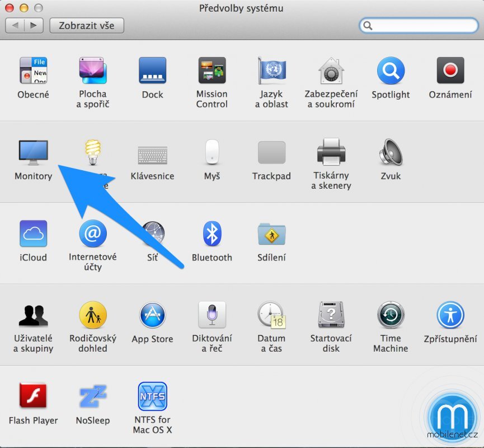Open Time Machine preferences
Image resolution: width=484 pixels, height=448 pixels.
coord(390,316)
